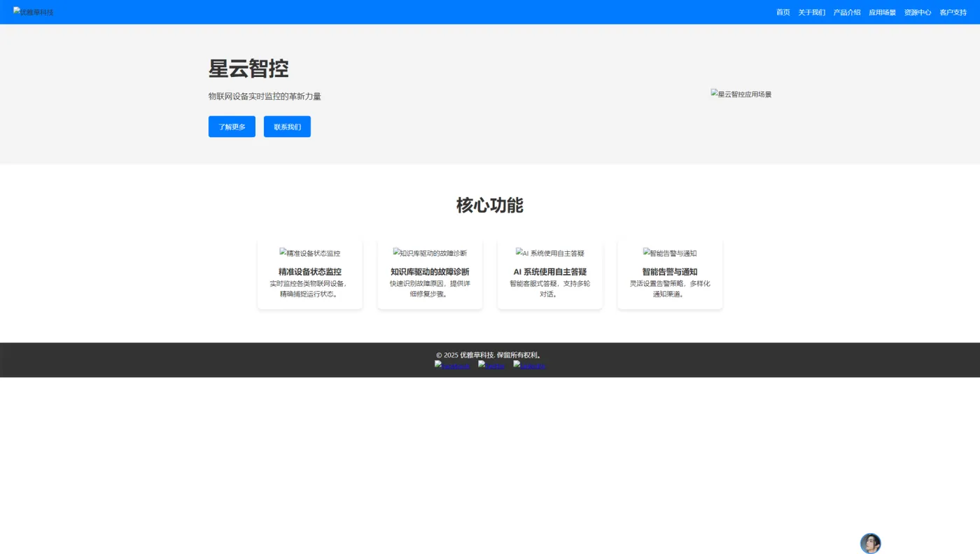
Task: Open the Facebook footer link
Action: pos(452,365)
